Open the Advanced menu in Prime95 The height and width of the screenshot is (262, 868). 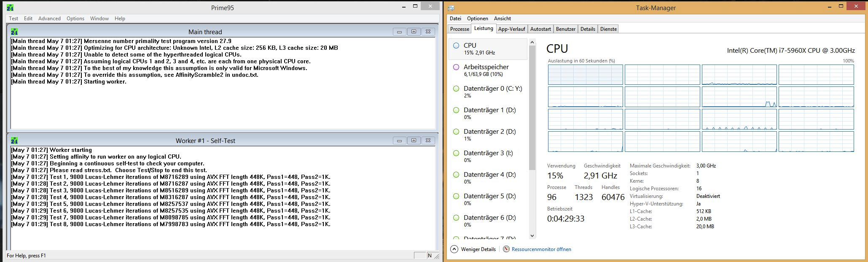[49, 19]
